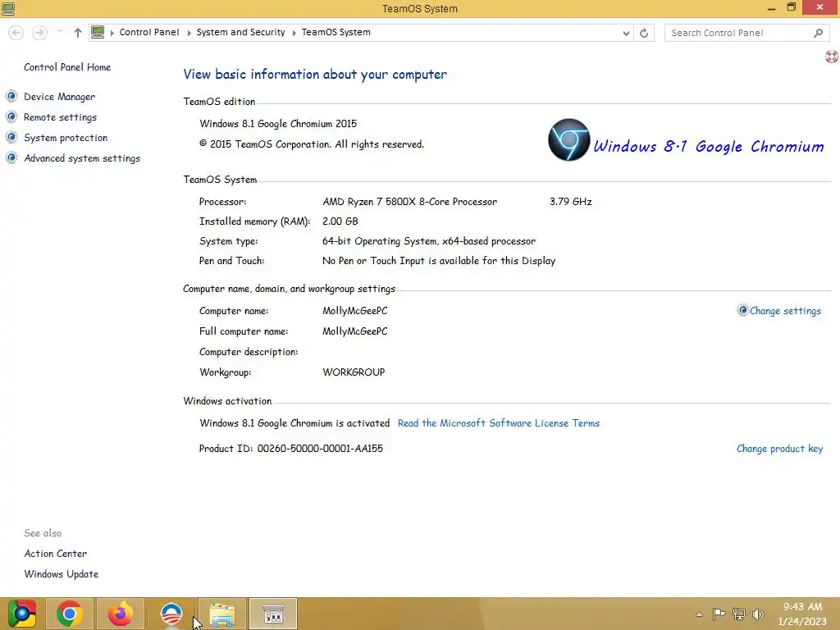The height and width of the screenshot is (630, 840).
Task: Open Remote settings link
Action: [60, 117]
